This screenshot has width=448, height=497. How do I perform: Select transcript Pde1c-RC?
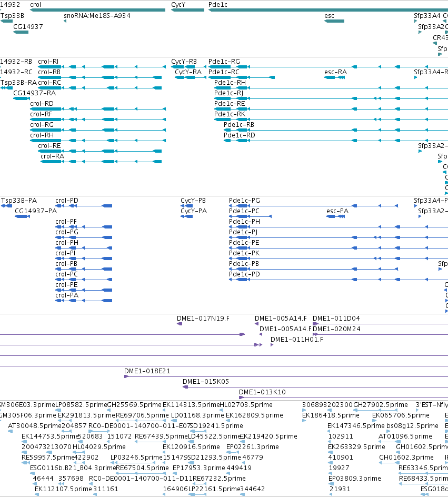242,77
